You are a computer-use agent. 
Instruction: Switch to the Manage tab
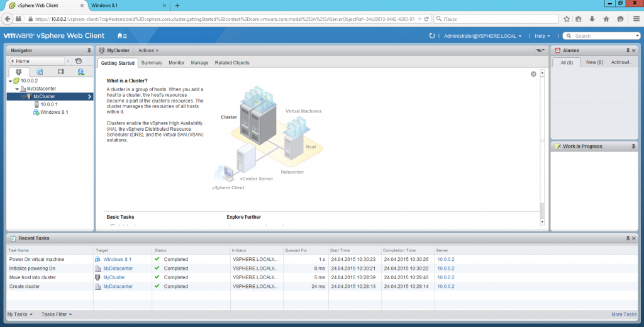[x=199, y=63]
